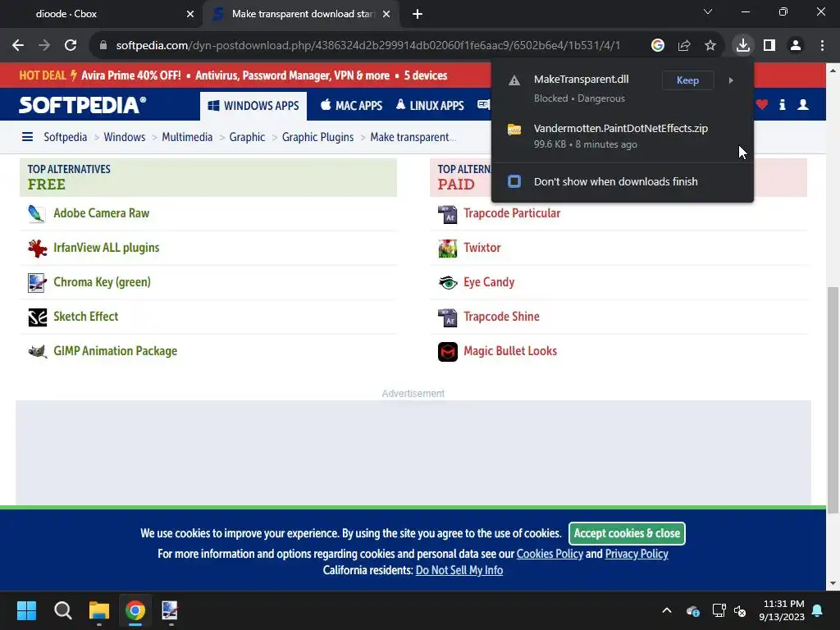Open the Google account icon in address bar
Screen dimensions: 840x630
click(657, 46)
